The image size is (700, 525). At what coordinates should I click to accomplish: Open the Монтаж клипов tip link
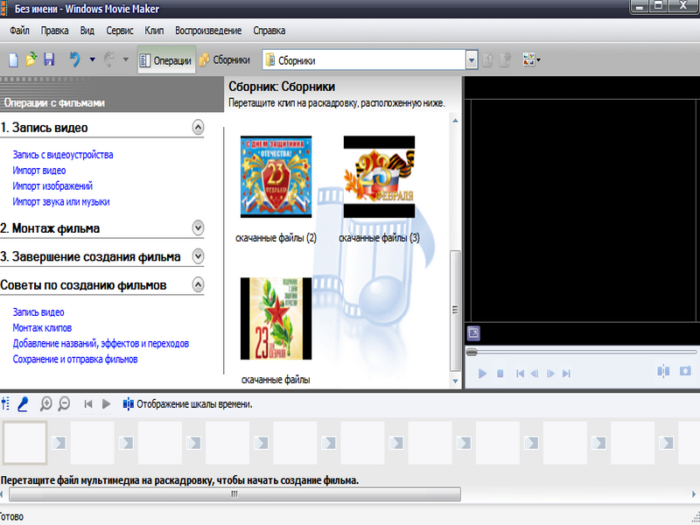click(x=42, y=328)
